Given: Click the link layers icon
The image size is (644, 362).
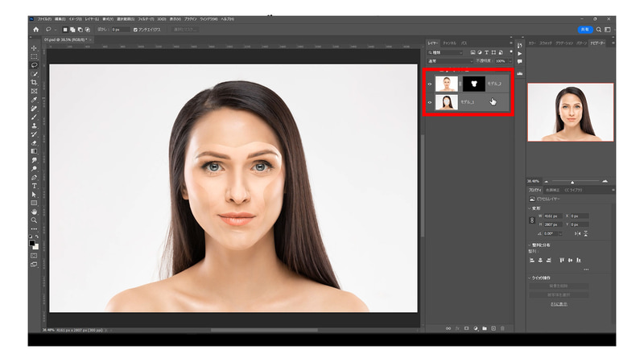Looking at the screenshot, I should click(x=448, y=328).
